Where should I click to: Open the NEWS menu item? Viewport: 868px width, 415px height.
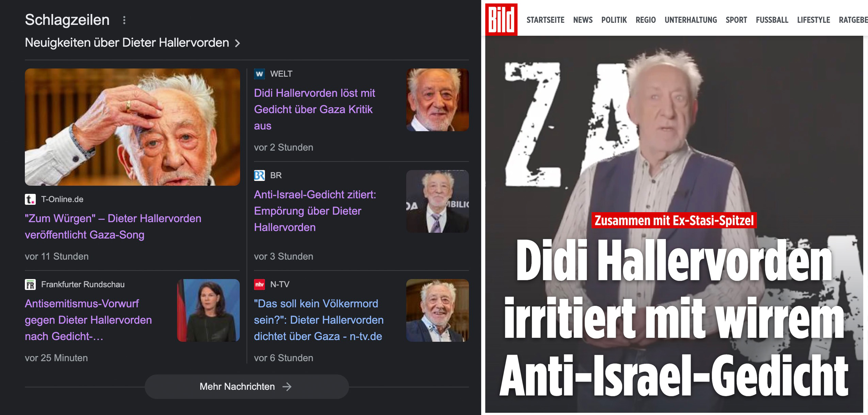[583, 20]
